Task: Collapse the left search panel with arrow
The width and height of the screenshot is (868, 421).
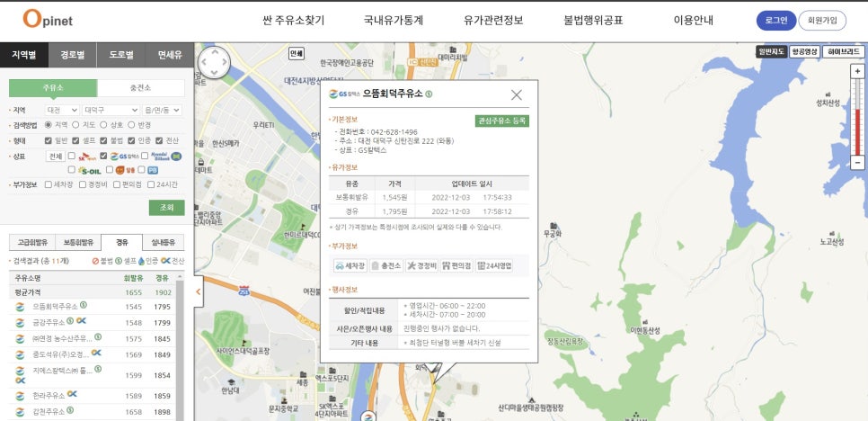Action: [x=199, y=291]
